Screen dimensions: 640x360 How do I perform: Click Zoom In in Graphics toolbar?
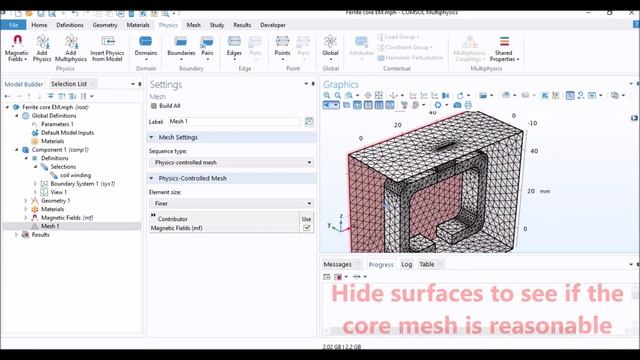pos(327,95)
